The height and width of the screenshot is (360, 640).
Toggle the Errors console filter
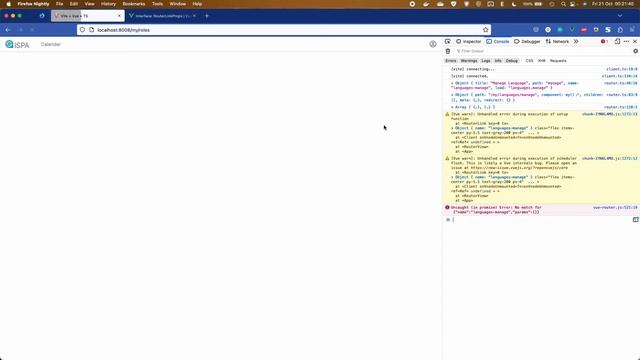(x=451, y=60)
